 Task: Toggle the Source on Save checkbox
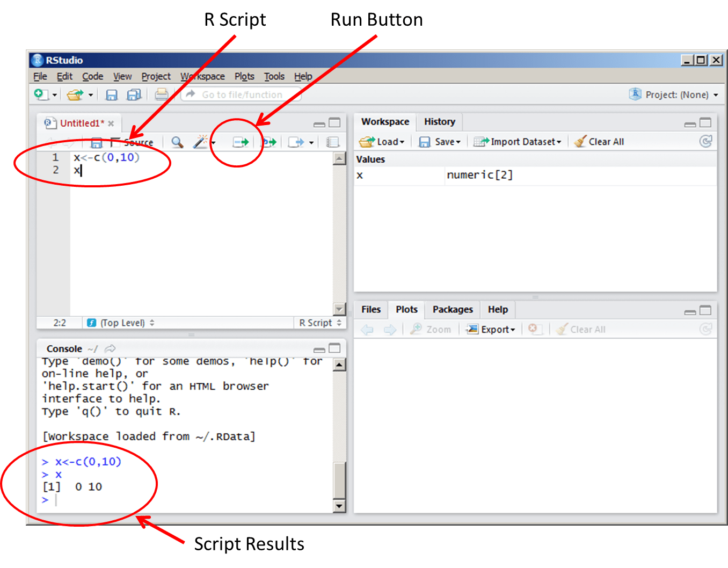(115, 142)
